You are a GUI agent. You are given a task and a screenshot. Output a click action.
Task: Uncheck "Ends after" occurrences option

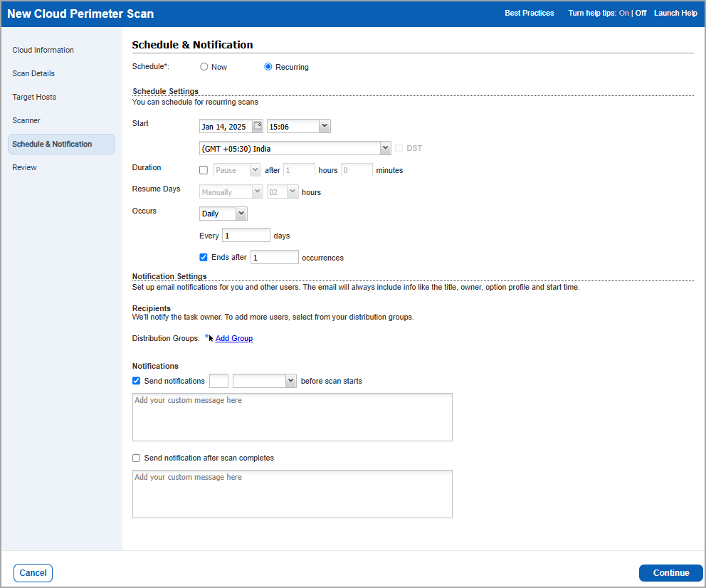204,257
